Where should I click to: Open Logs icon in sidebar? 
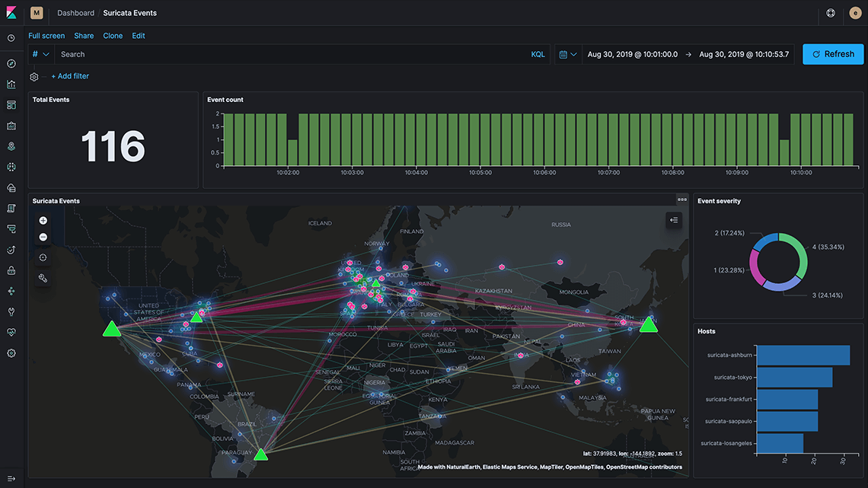[x=11, y=208]
